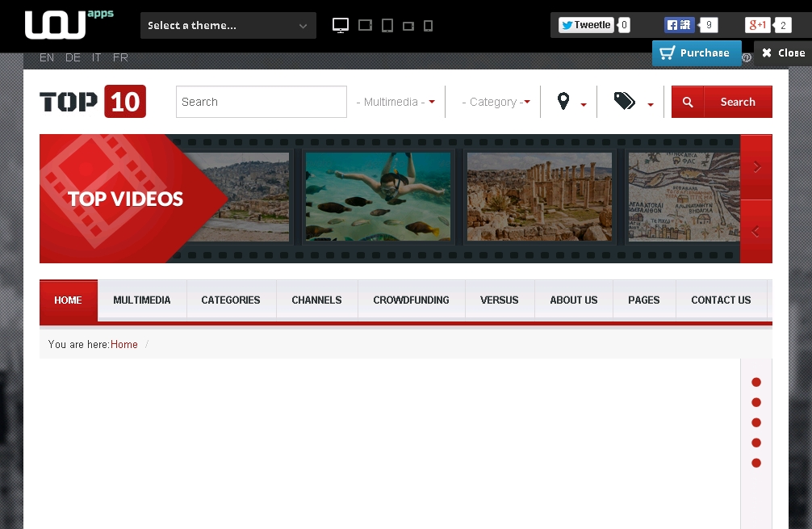Switch to desktop preview mode

341,26
